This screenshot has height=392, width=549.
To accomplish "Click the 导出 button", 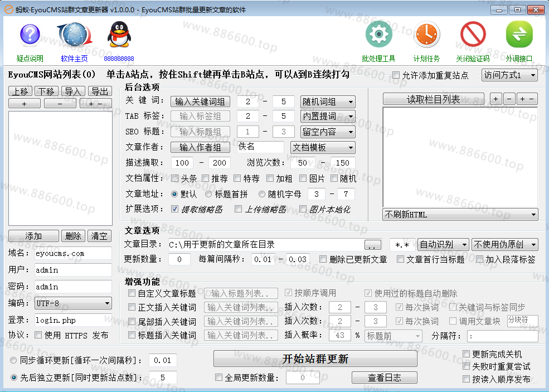I will point(100,91).
